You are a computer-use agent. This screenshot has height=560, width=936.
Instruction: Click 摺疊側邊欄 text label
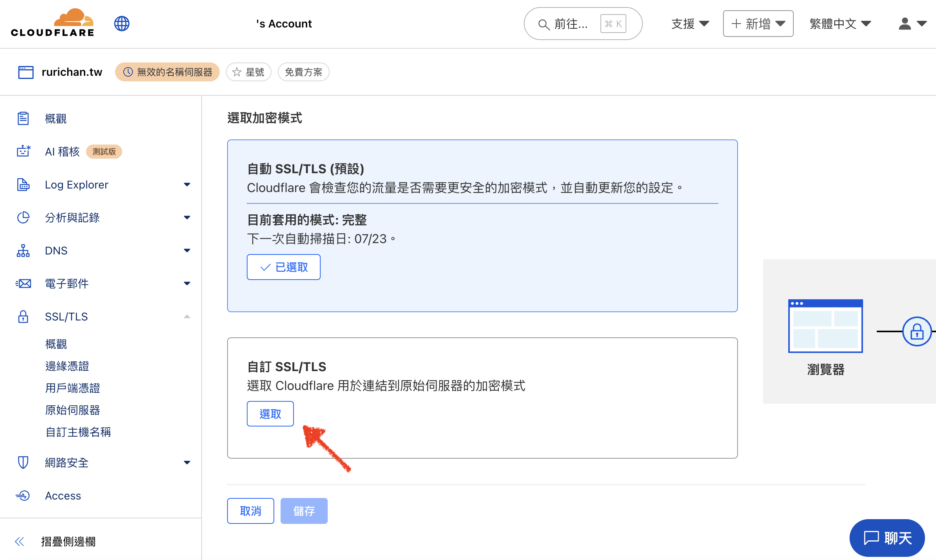(x=68, y=542)
